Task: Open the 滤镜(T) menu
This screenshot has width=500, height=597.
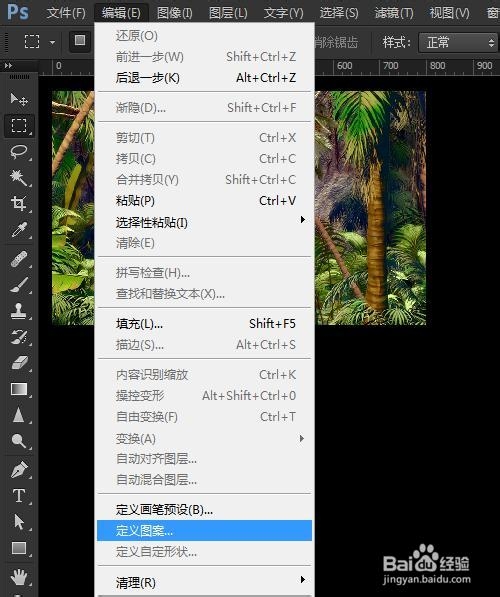Action: (x=394, y=13)
